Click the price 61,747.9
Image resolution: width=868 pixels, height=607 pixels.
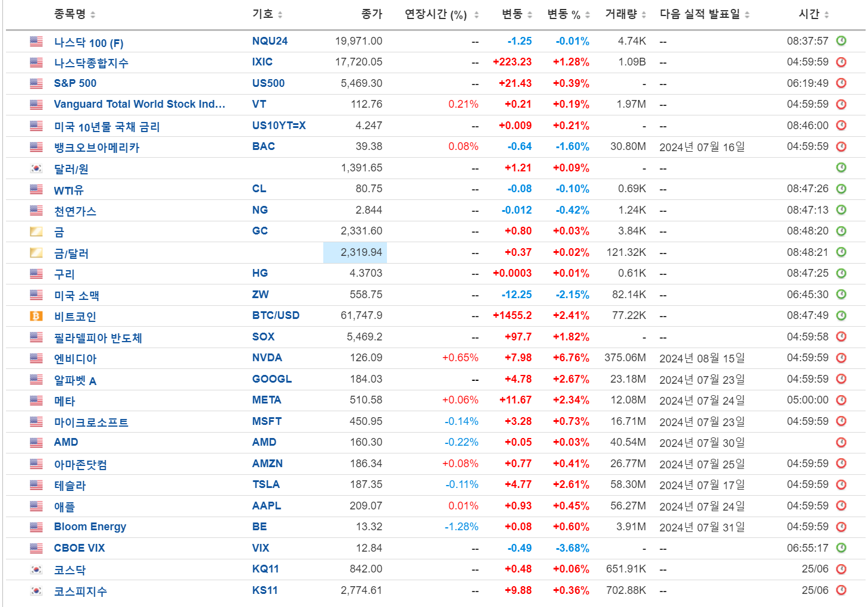[x=361, y=315]
